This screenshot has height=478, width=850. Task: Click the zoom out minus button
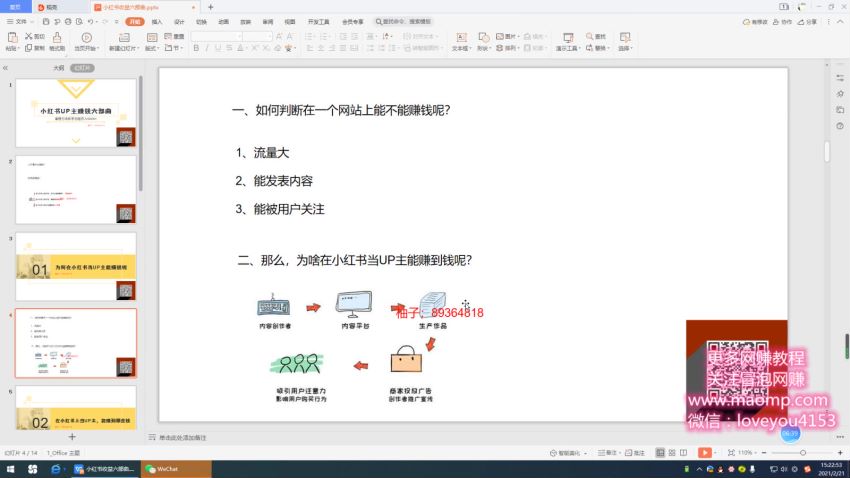(x=764, y=453)
